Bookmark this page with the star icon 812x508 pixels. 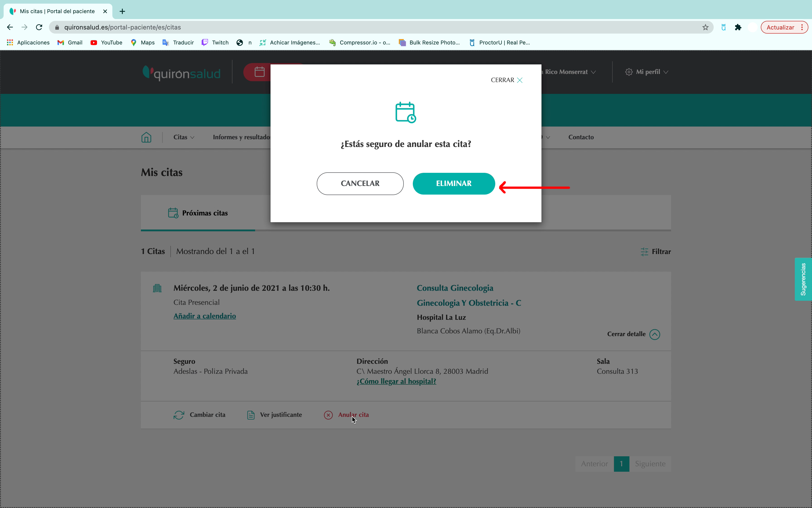tap(705, 27)
